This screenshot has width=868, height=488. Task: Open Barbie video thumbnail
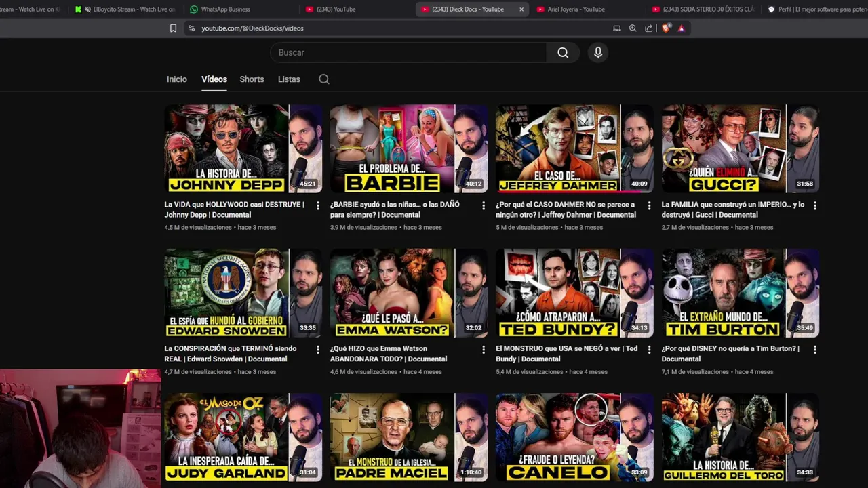point(409,148)
